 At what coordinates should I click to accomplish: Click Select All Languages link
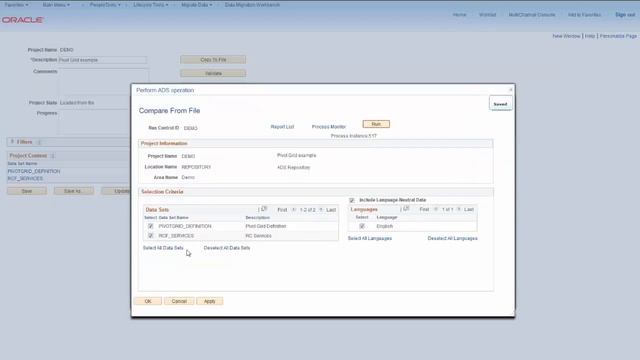point(370,238)
